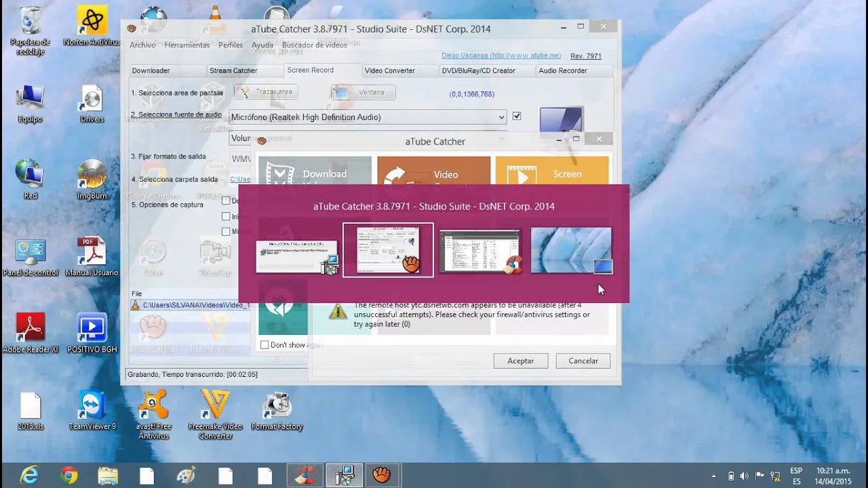Viewport: 868px width, 488px height.
Task: Launch Adobe Reader XI desktop icon
Action: click(x=31, y=333)
